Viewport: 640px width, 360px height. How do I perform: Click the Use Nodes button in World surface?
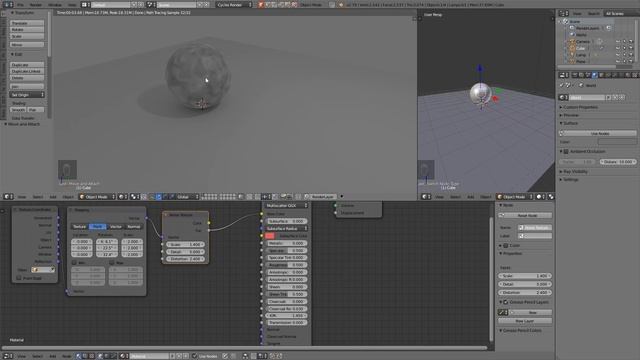tap(598, 133)
